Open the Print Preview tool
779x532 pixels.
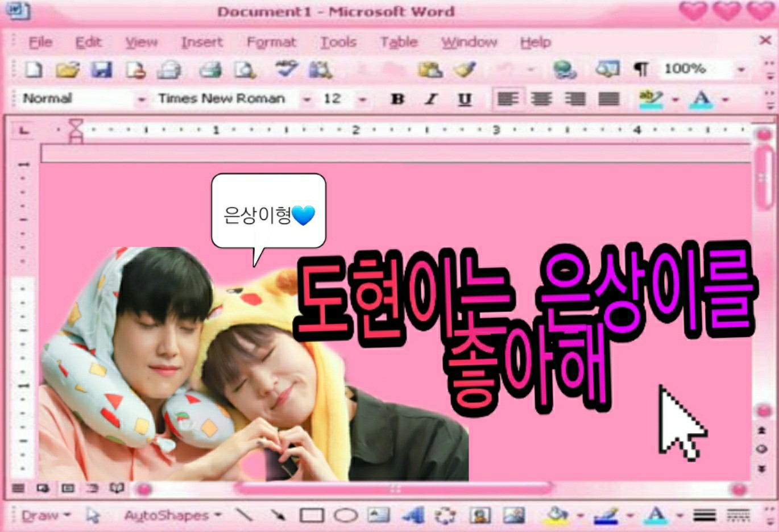pos(245,70)
